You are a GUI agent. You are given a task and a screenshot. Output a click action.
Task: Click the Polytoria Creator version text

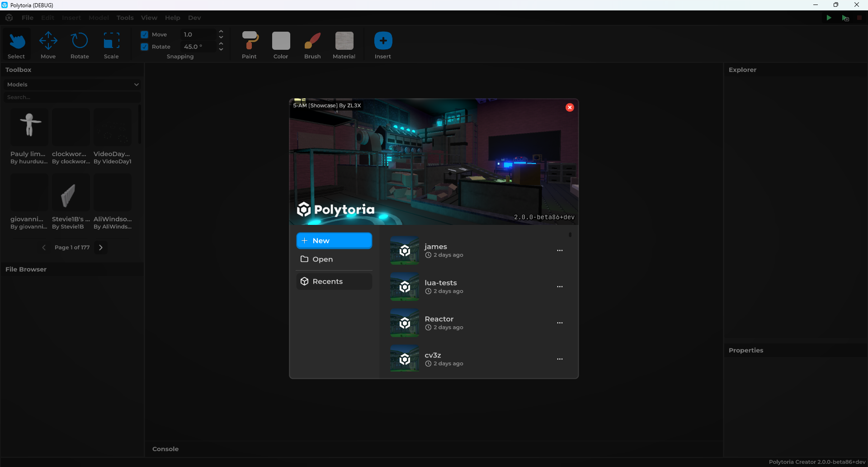[817, 462]
